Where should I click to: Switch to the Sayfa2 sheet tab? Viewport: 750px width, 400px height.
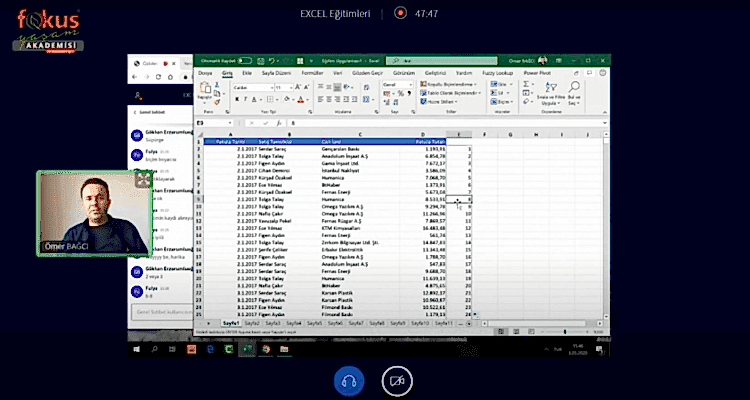[252, 324]
